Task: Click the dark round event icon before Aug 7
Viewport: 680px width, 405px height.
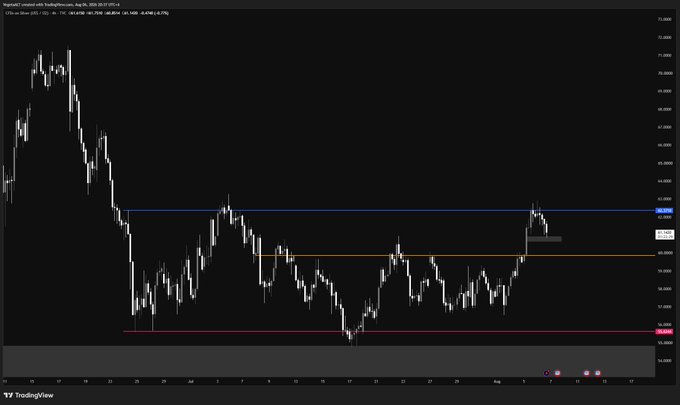Action: 547,373
